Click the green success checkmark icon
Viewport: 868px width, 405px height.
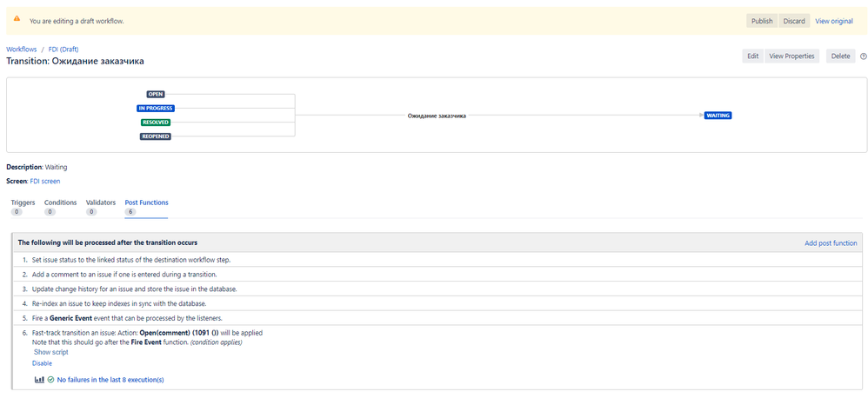(51, 380)
